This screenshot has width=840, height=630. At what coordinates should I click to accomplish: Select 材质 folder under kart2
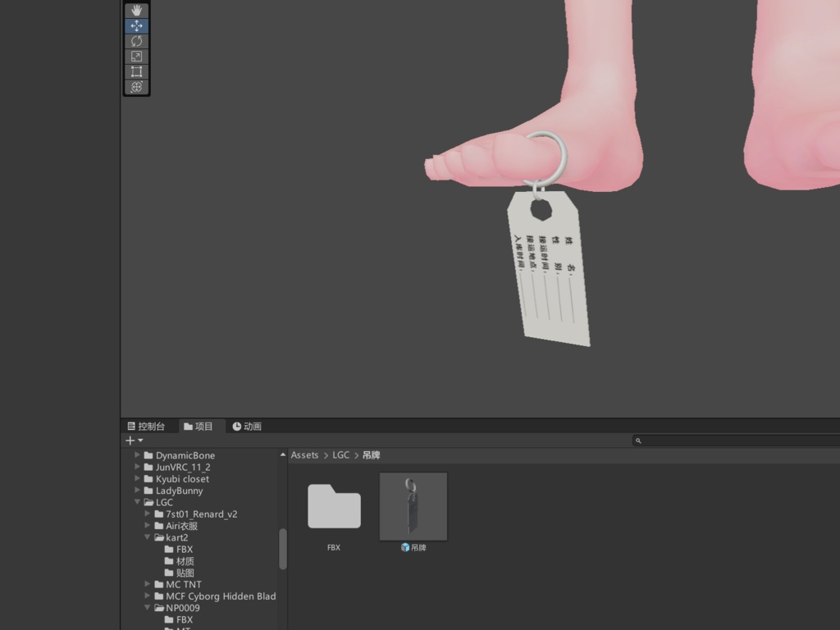[x=180, y=561]
